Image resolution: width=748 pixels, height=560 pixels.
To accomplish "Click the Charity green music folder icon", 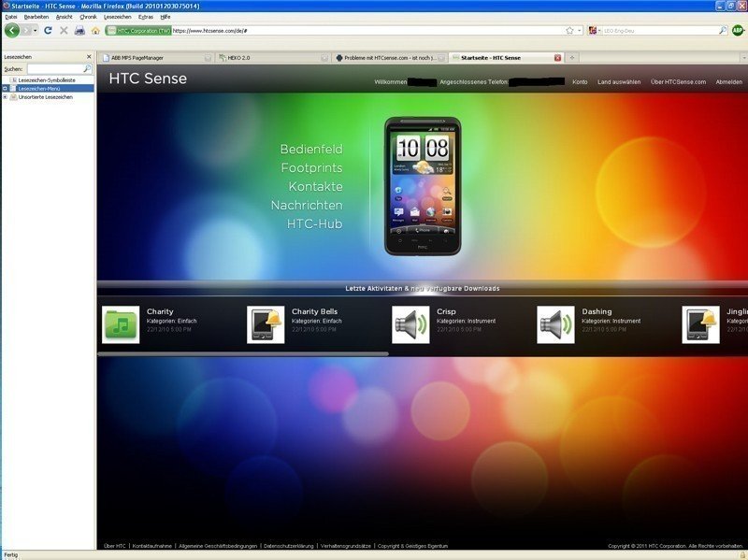I will [x=121, y=324].
